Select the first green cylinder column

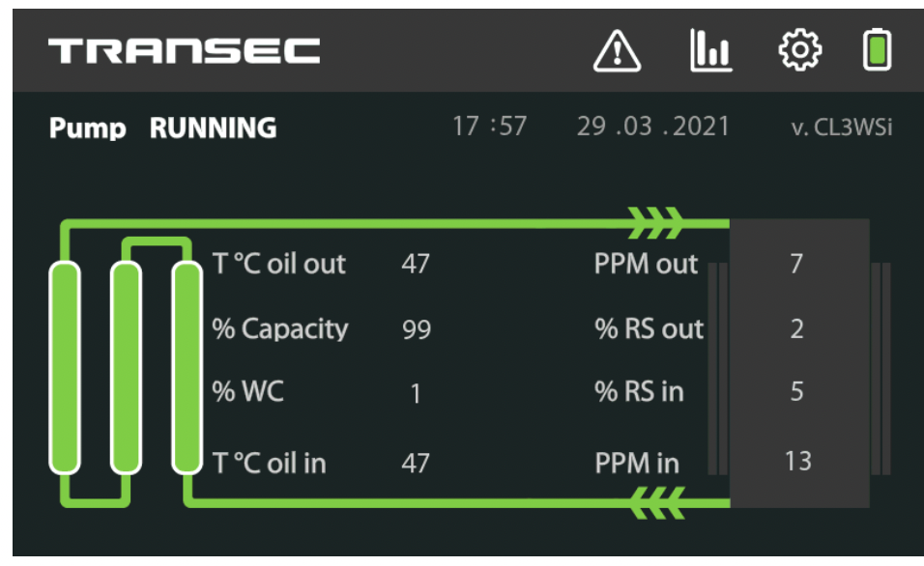[65, 368]
